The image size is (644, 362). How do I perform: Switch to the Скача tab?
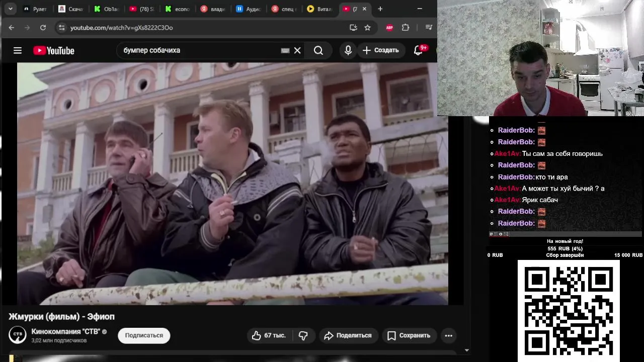[71, 9]
